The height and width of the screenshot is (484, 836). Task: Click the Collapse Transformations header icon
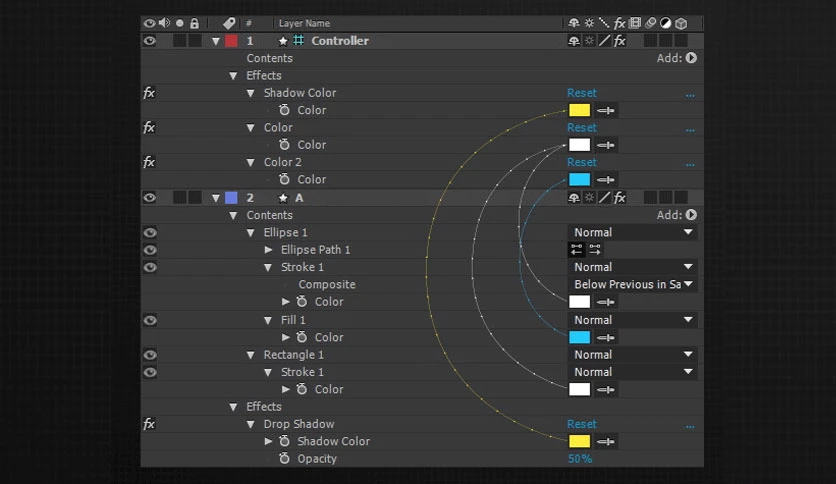(589, 23)
